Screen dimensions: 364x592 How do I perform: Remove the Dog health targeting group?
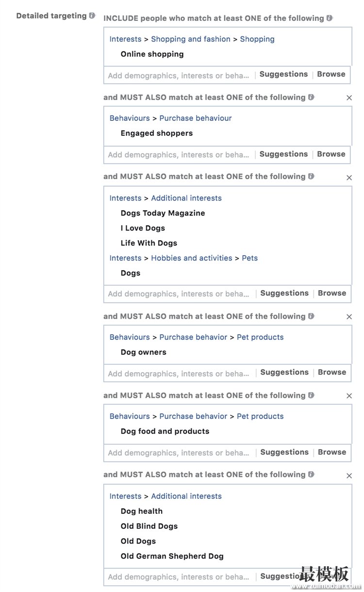[x=349, y=476]
